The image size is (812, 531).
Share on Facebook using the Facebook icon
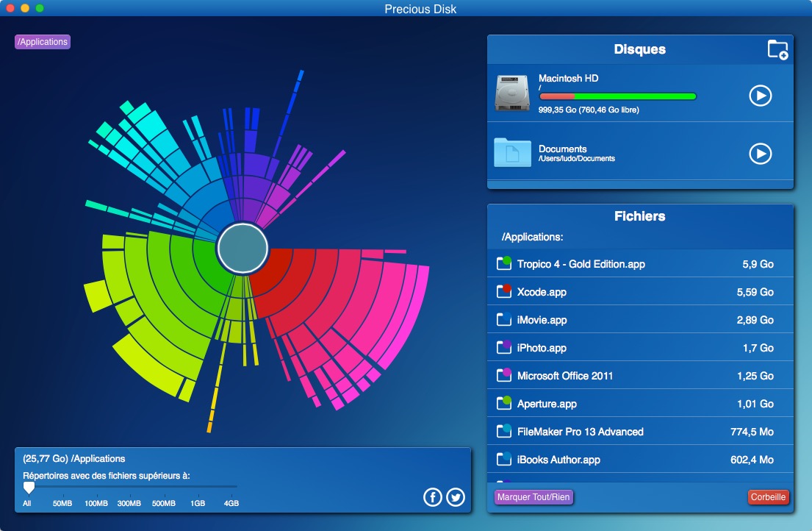click(x=432, y=497)
